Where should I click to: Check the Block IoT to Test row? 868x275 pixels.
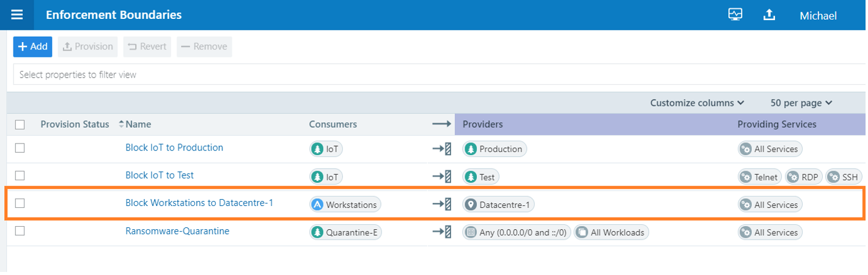(20, 175)
